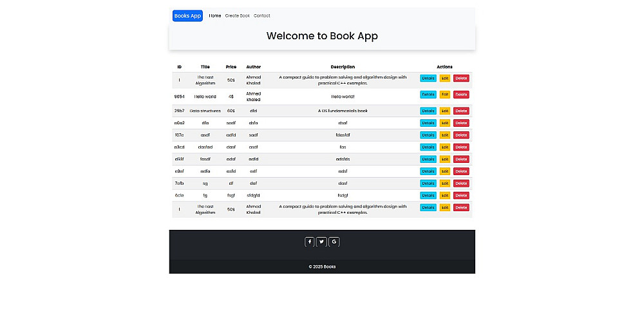Open Details for book ID e0af
The height and width of the screenshot is (329, 644).
click(428, 171)
